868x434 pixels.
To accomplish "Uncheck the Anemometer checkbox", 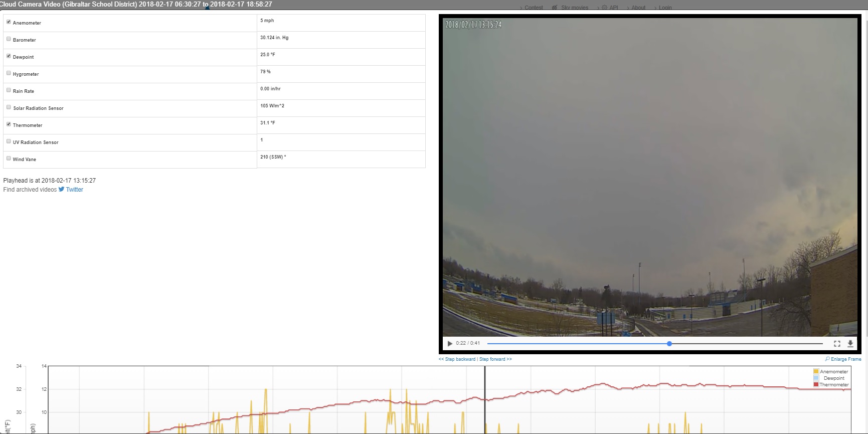I will coord(9,22).
